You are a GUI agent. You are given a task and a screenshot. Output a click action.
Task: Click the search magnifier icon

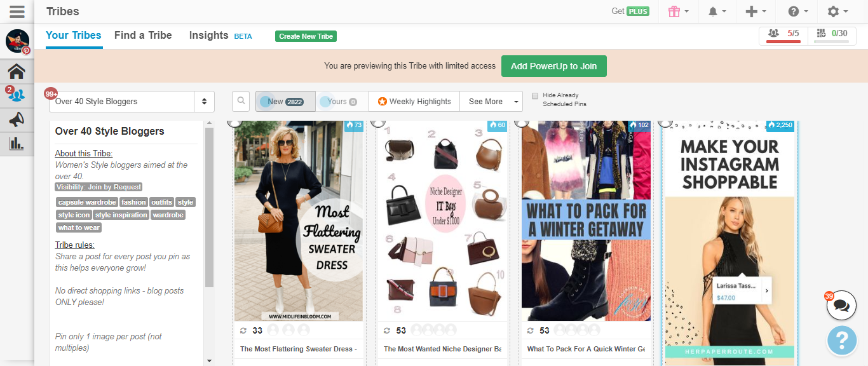[x=241, y=101]
